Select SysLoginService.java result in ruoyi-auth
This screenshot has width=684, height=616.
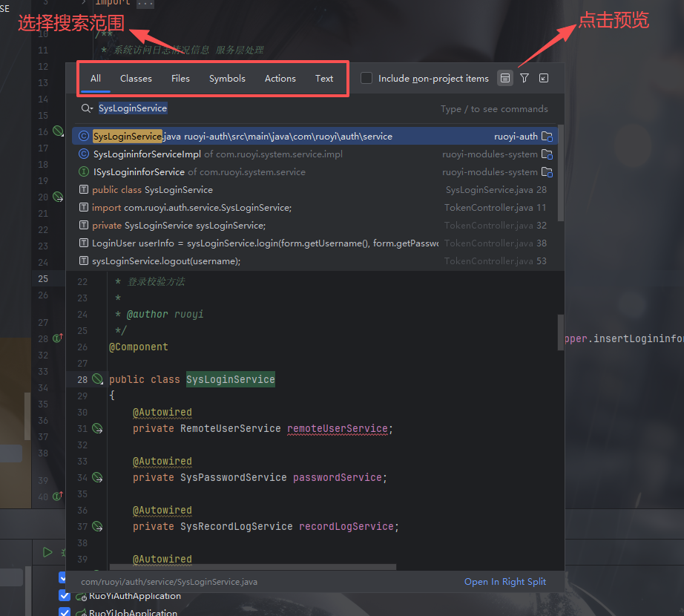pos(315,136)
